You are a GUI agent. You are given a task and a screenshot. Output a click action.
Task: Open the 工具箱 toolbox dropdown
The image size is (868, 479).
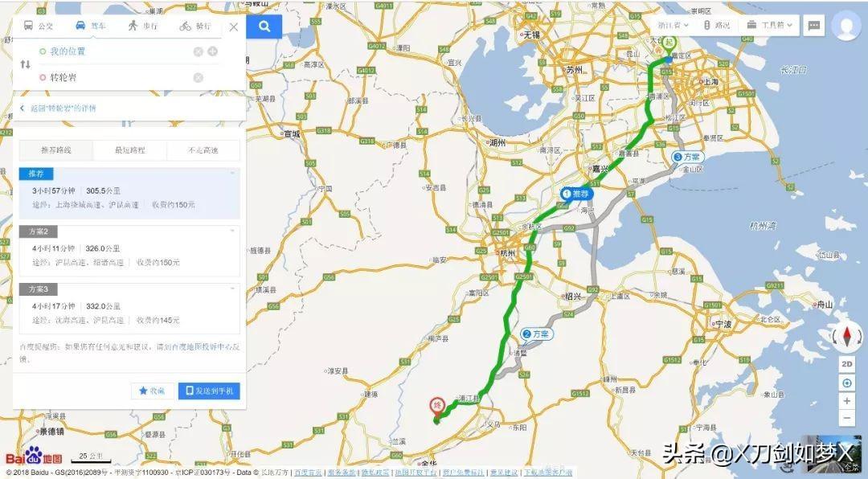coord(769,26)
